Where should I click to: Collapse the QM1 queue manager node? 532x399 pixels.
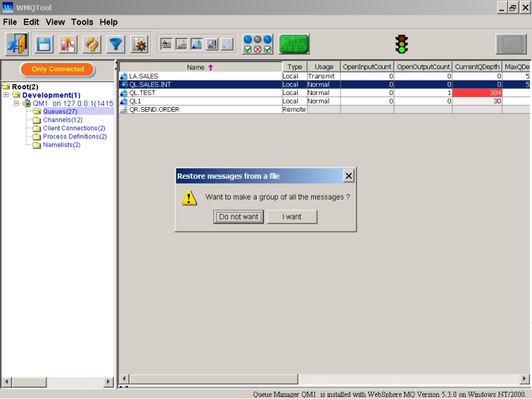pyautogui.click(x=16, y=103)
